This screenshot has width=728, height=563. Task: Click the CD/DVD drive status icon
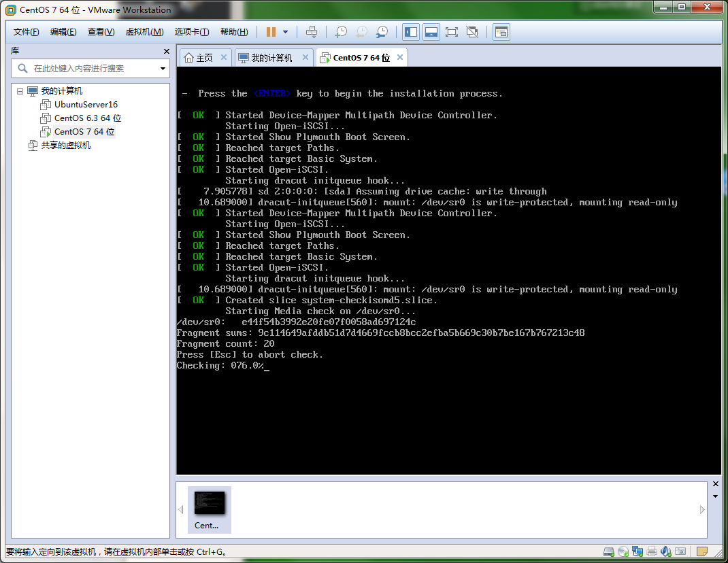[623, 551]
